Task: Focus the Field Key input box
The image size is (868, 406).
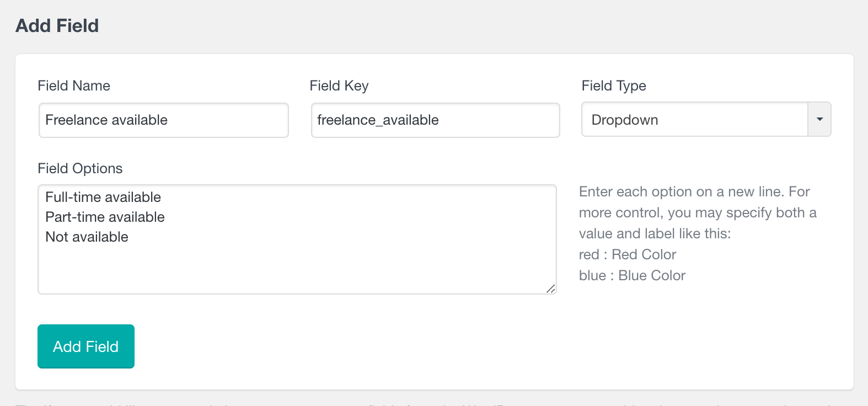Action: click(436, 120)
